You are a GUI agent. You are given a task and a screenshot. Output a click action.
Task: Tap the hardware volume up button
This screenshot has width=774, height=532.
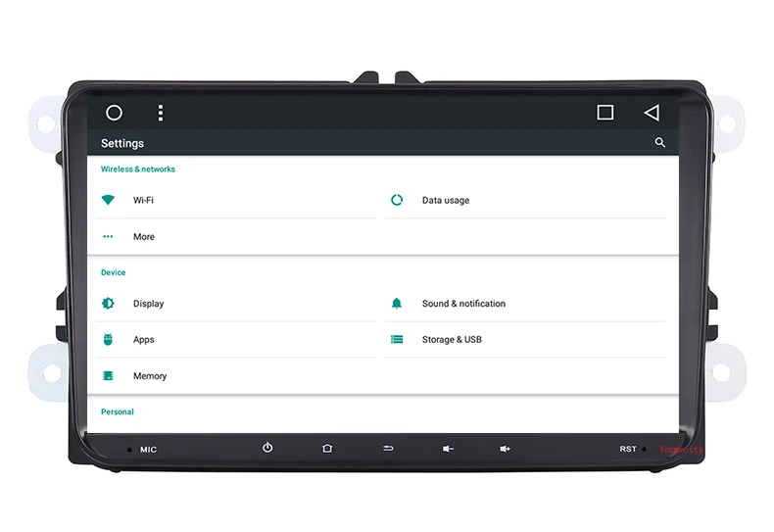pyautogui.click(x=505, y=449)
